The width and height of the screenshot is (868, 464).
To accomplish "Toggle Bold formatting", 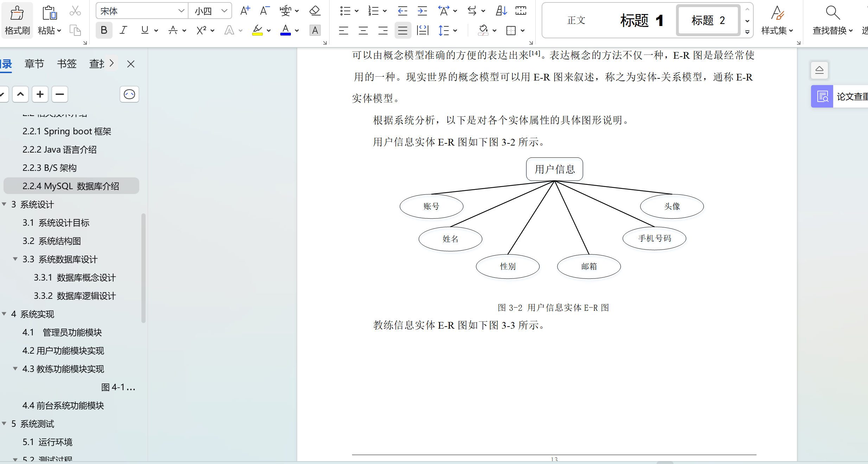I will [x=104, y=31].
